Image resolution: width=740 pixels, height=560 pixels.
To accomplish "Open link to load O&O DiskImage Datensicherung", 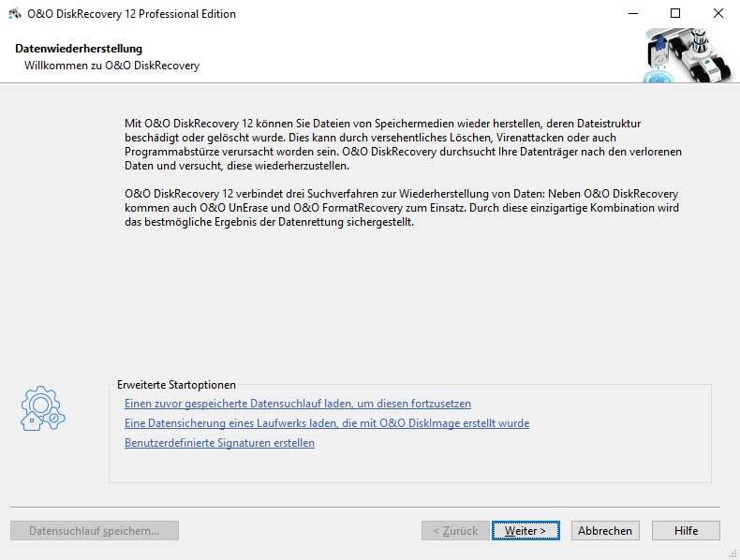I will point(327,423).
